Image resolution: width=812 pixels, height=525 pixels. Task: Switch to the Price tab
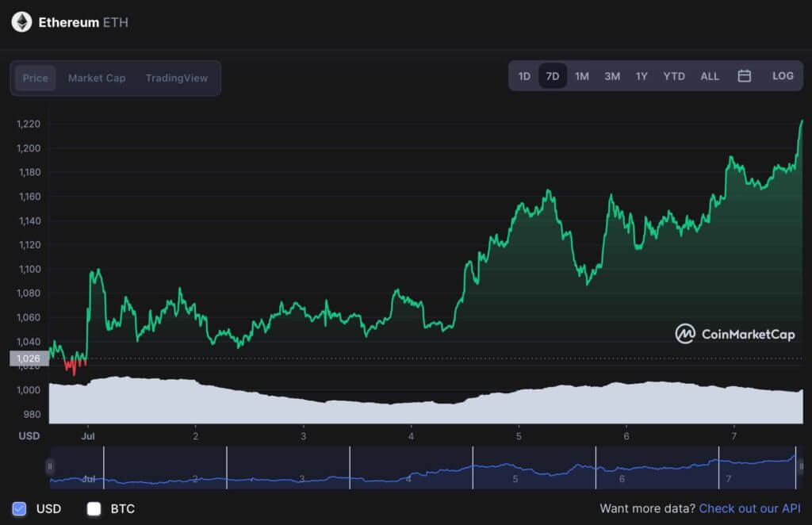point(35,79)
